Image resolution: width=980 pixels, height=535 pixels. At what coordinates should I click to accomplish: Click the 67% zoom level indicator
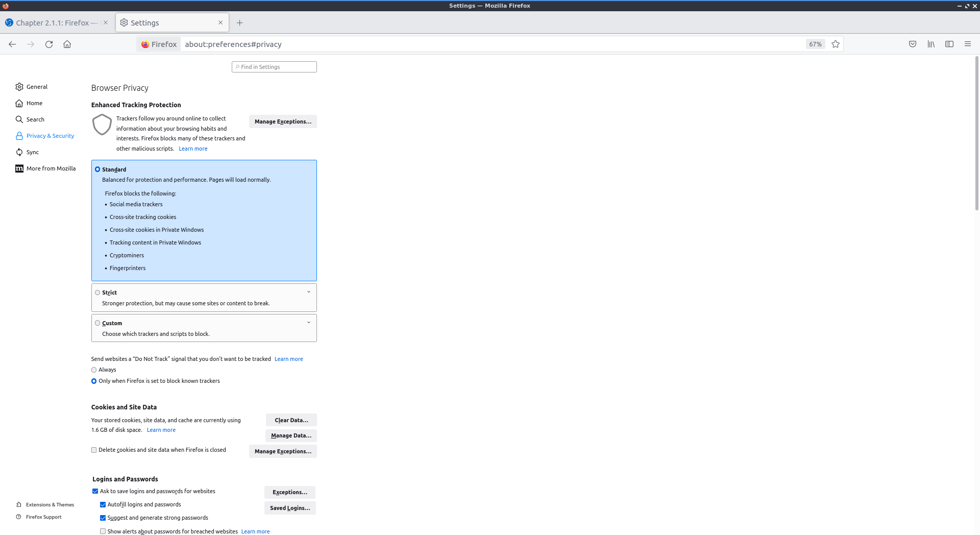pos(815,44)
